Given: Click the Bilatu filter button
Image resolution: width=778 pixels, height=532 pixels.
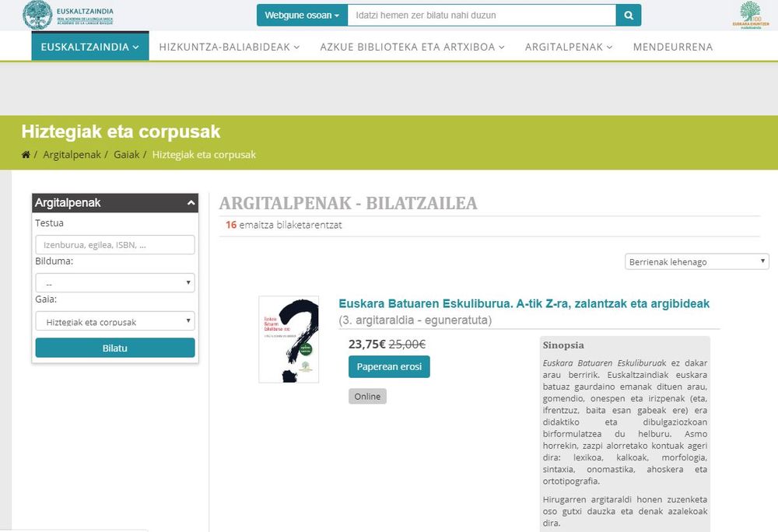Looking at the screenshot, I should 115,348.
